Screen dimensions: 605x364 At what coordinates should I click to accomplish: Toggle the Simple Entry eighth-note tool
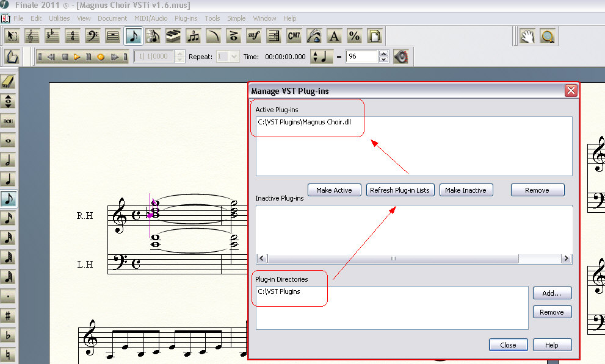click(133, 36)
